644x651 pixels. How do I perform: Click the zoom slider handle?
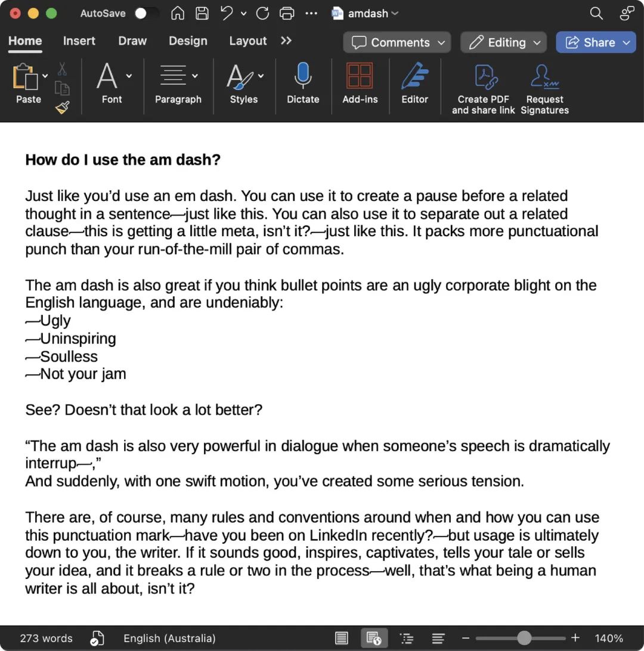(524, 638)
